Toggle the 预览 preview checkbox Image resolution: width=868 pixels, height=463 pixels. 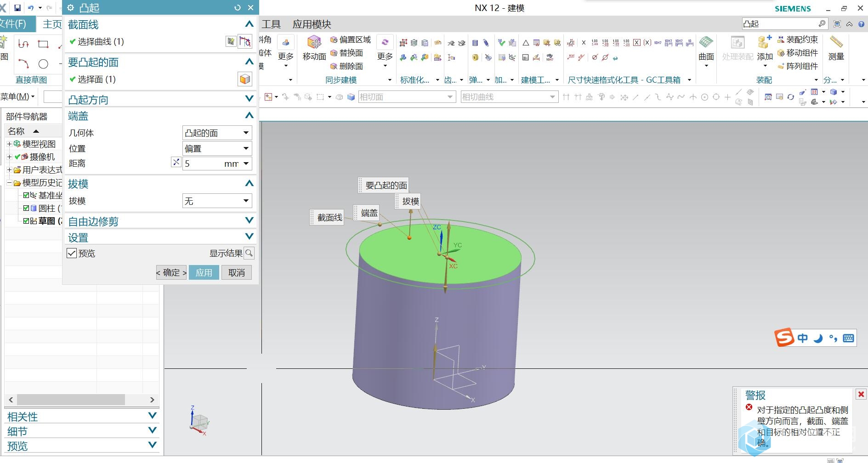tap(72, 253)
